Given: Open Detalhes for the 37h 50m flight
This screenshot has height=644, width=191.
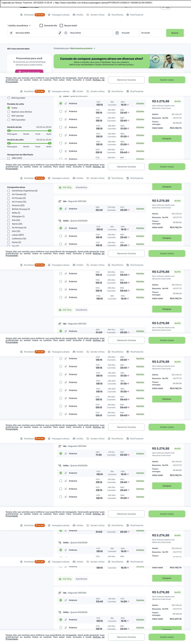Looking at the screenshot, I should point(140,209).
